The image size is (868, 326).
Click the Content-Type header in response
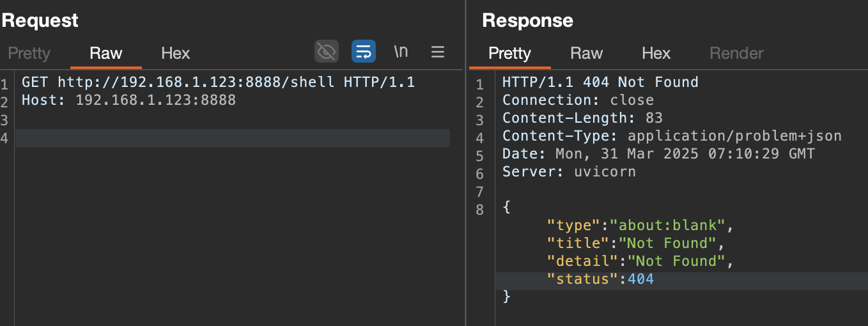point(672,136)
